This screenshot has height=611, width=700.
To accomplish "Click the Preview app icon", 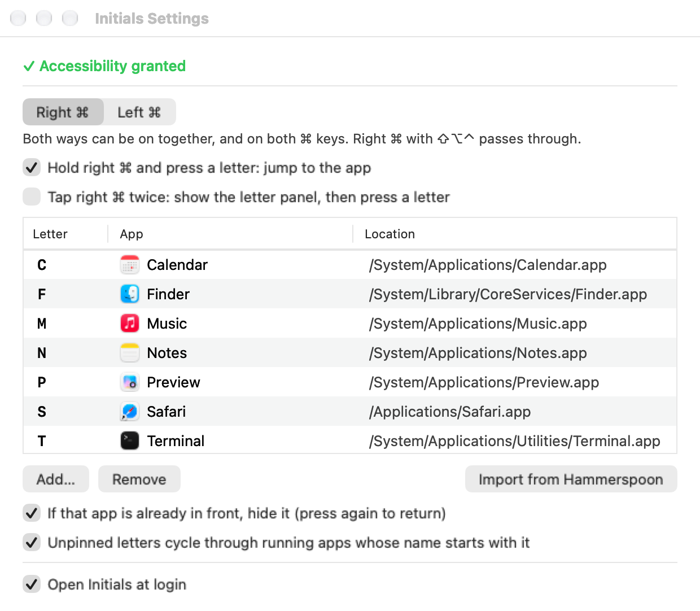I will pos(130,382).
